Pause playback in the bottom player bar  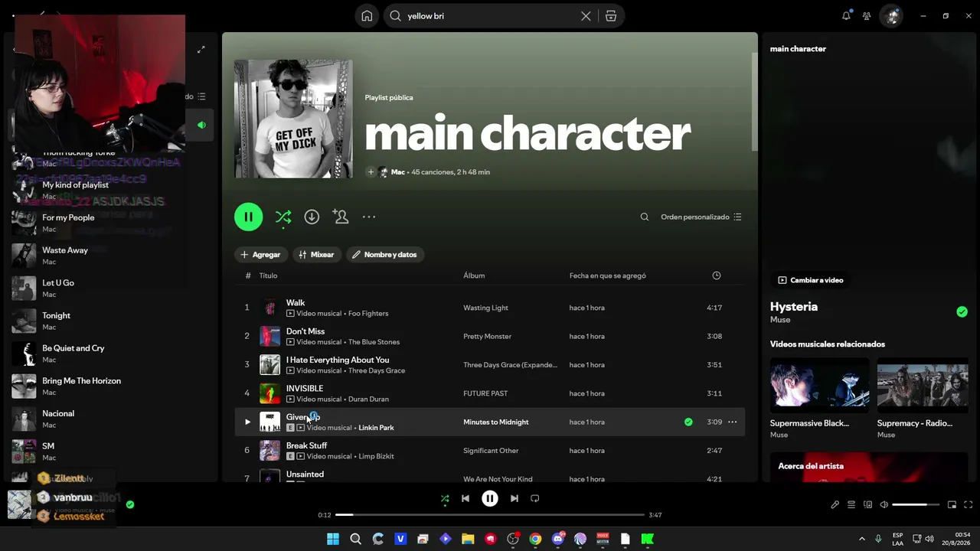tap(490, 499)
